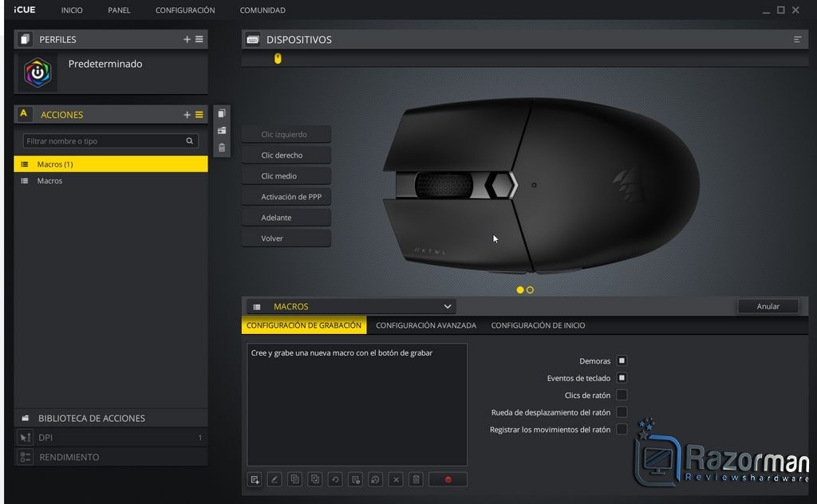Add a new profile with the plus icon
This screenshot has width=817, height=504.
[x=187, y=39]
